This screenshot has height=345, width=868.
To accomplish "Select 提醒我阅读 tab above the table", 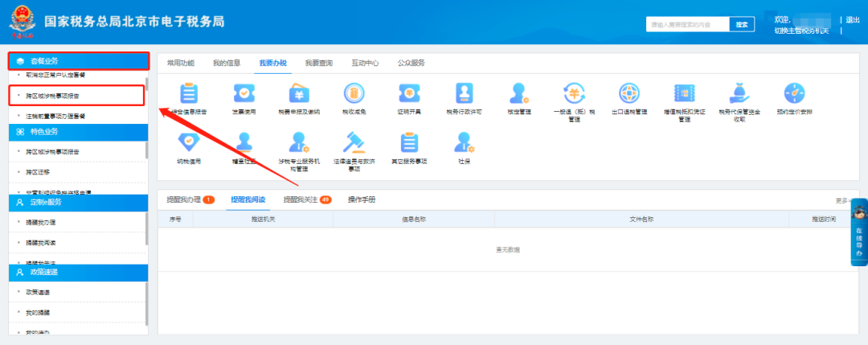I will [x=248, y=199].
